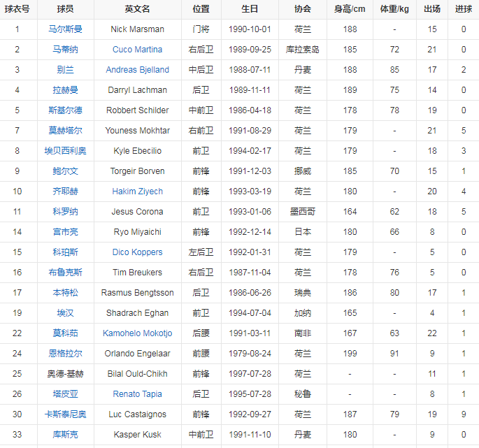
Task: Select the 莫赫塔尔 player link
Action: tap(65, 131)
